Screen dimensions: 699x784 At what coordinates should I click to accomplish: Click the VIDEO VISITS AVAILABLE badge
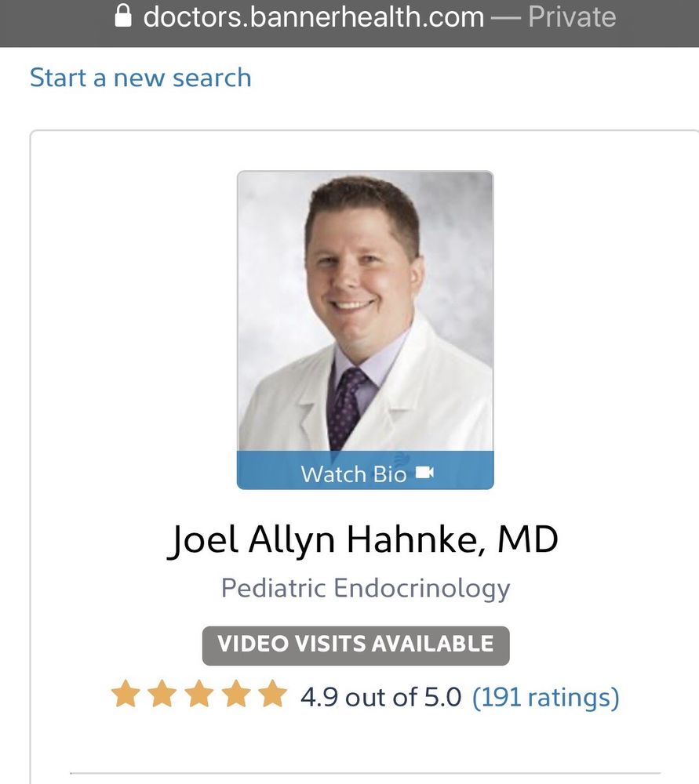pyautogui.click(x=355, y=645)
